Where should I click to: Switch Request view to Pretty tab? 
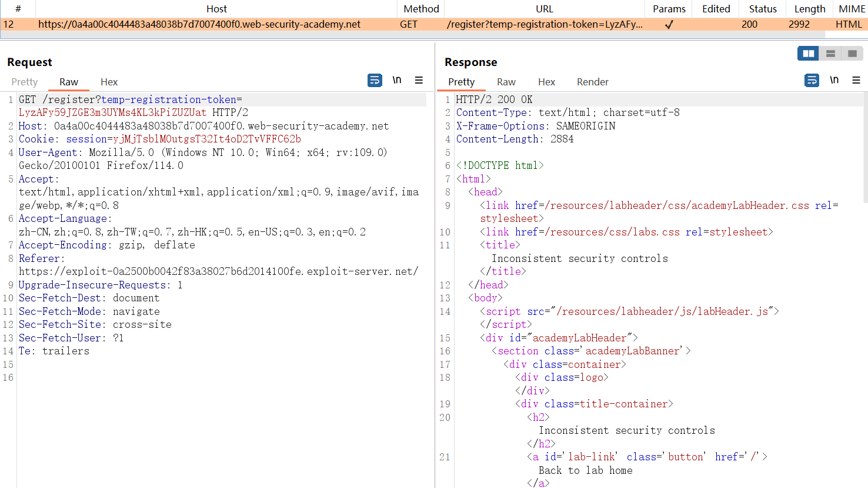[x=25, y=82]
